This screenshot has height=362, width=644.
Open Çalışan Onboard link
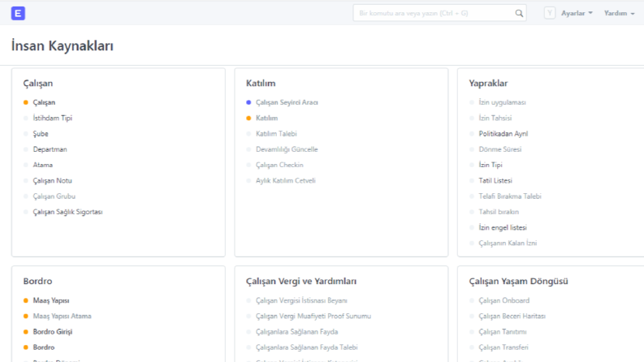[x=504, y=300]
